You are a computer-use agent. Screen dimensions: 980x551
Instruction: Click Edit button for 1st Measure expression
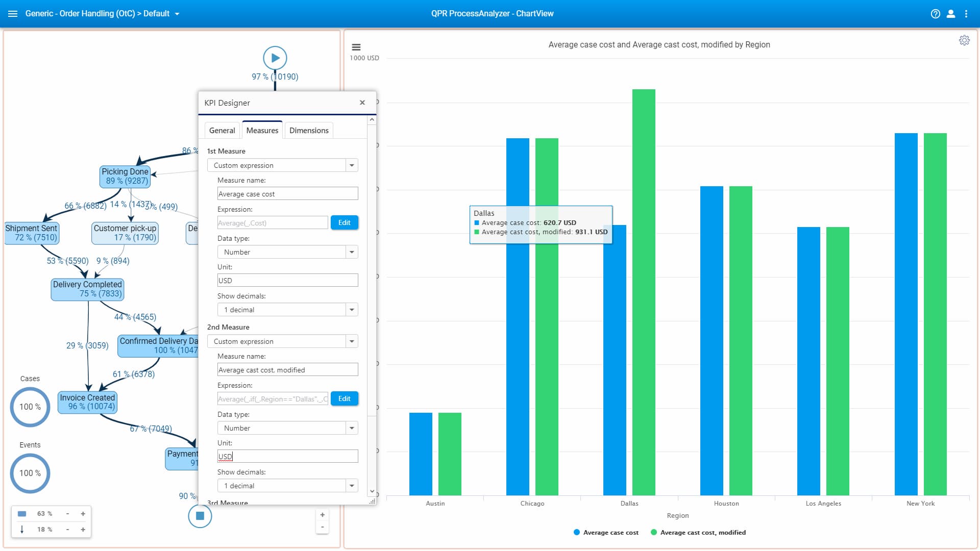click(345, 222)
